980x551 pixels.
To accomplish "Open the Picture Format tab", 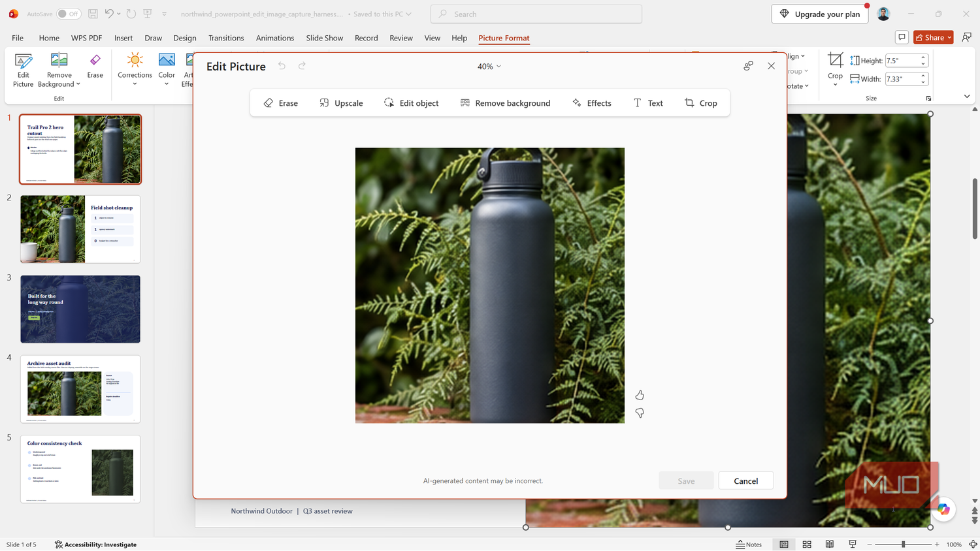I will click(504, 38).
